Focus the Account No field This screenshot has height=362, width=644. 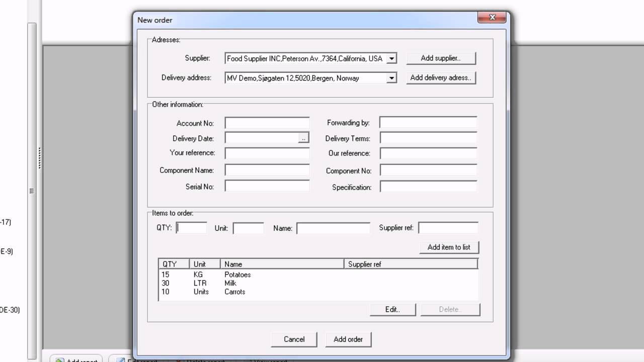point(267,123)
